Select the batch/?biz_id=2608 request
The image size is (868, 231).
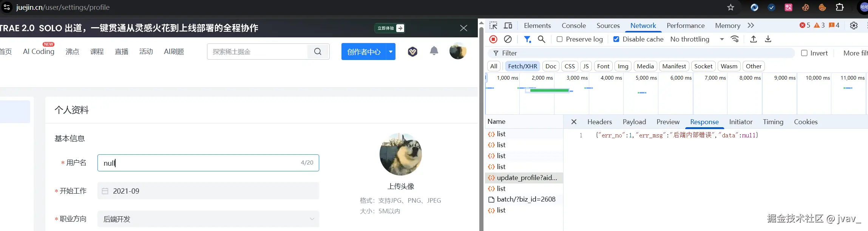click(524, 199)
